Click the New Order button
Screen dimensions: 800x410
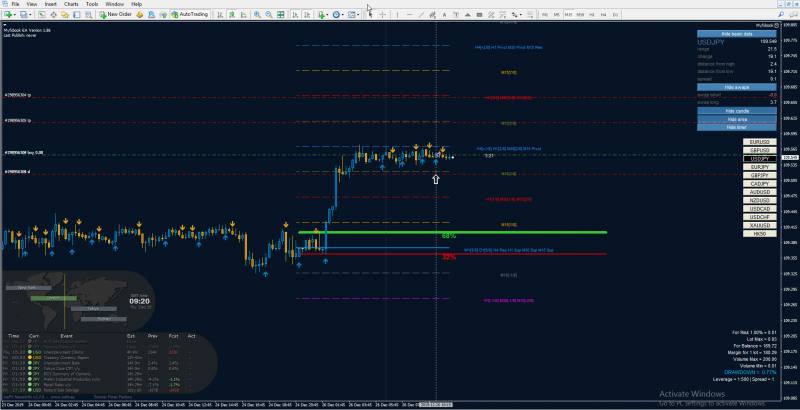(x=116, y=15)
